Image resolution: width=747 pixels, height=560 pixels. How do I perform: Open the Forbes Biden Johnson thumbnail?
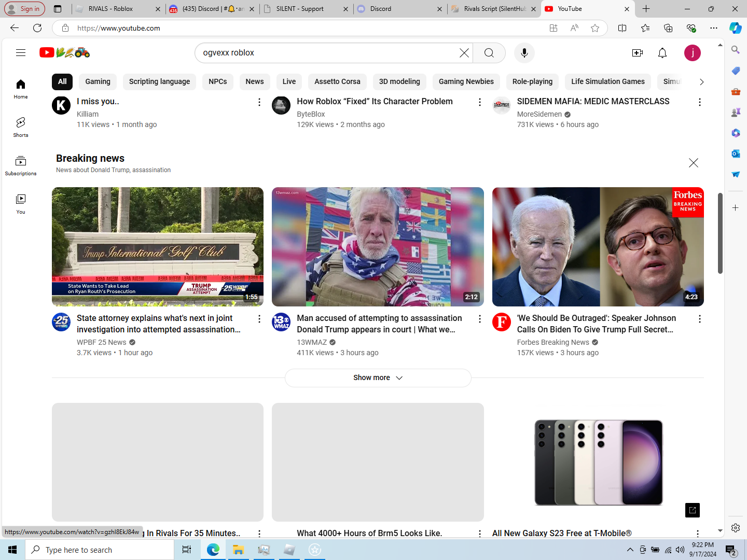[x=598, y=247]
